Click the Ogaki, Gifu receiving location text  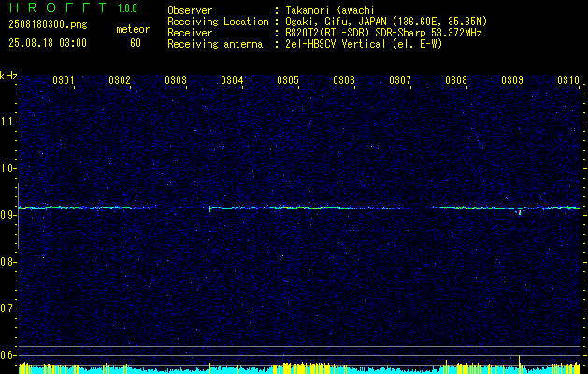pyautogui.click(x=386, y=22)
